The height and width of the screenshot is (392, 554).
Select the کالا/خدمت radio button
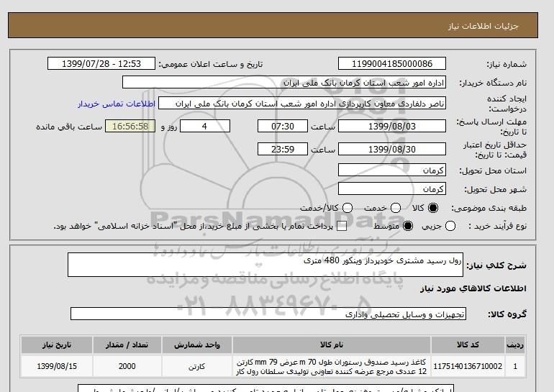(x=348, y=208)
